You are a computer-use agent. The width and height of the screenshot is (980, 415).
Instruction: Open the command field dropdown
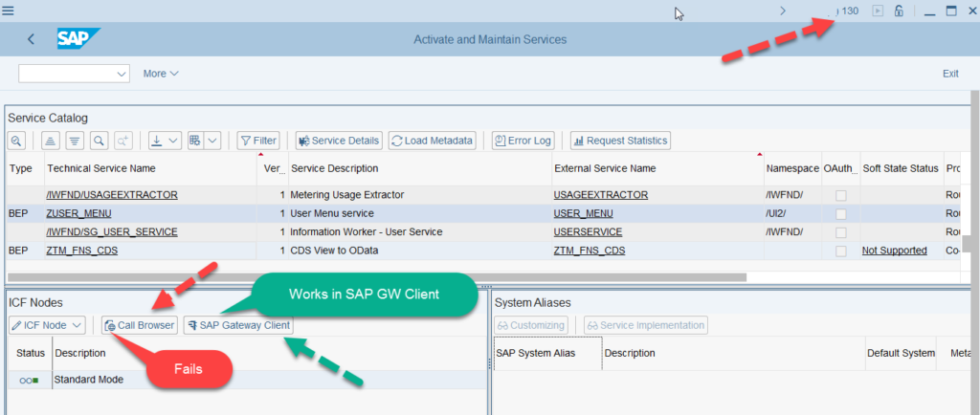(122, 74)
